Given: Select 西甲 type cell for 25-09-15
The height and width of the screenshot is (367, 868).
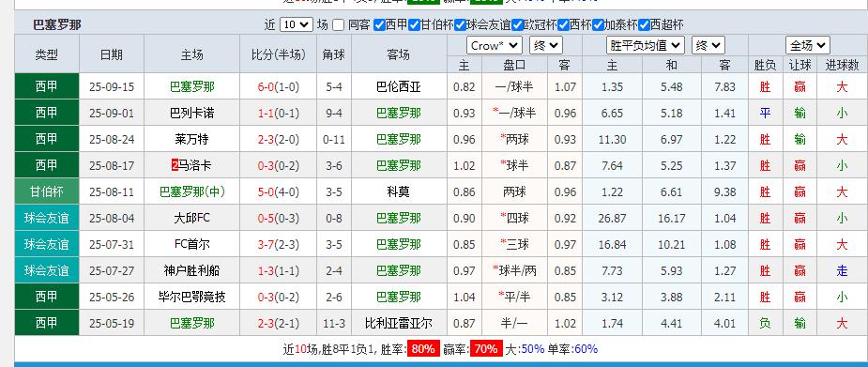Looking at the screenshot, I should point(47,87).
